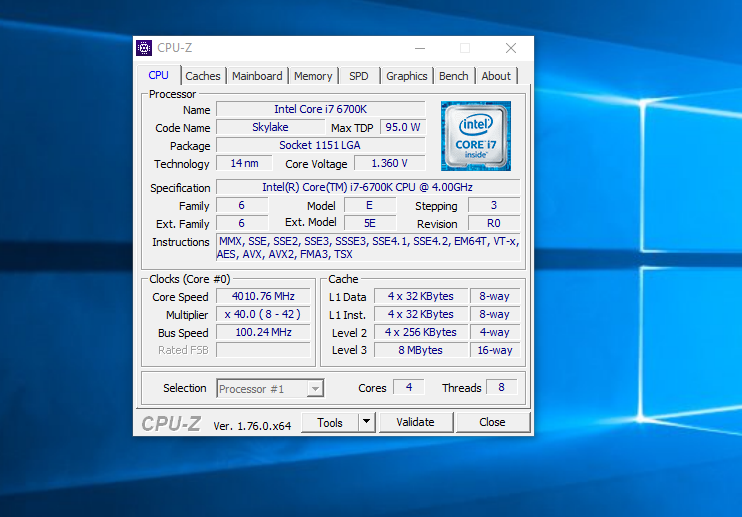Click the Revision value R0
The height and width of the screenshot is (517, 742).
point(494,223)
